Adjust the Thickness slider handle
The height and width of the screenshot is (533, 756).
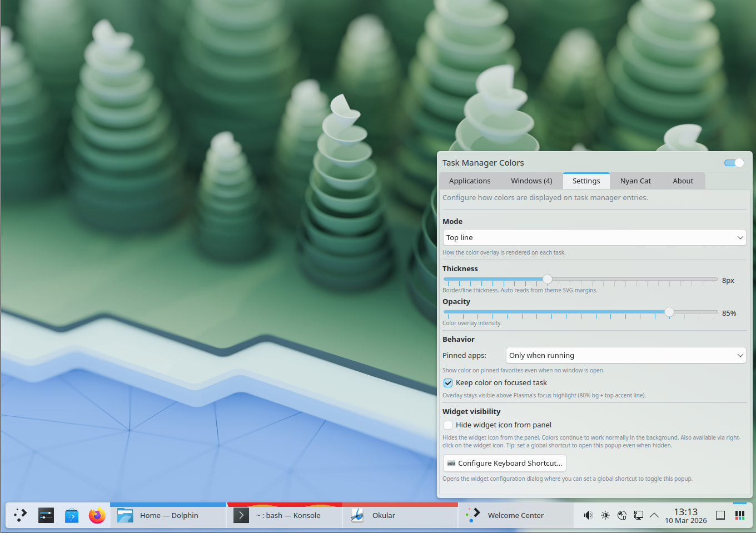548,279
